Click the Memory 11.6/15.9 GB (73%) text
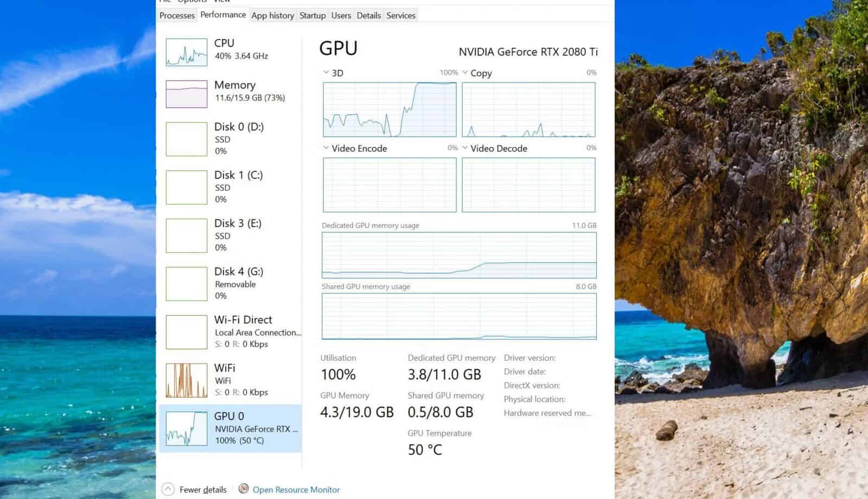Screen dimensions: 868x499 point(250,98)
